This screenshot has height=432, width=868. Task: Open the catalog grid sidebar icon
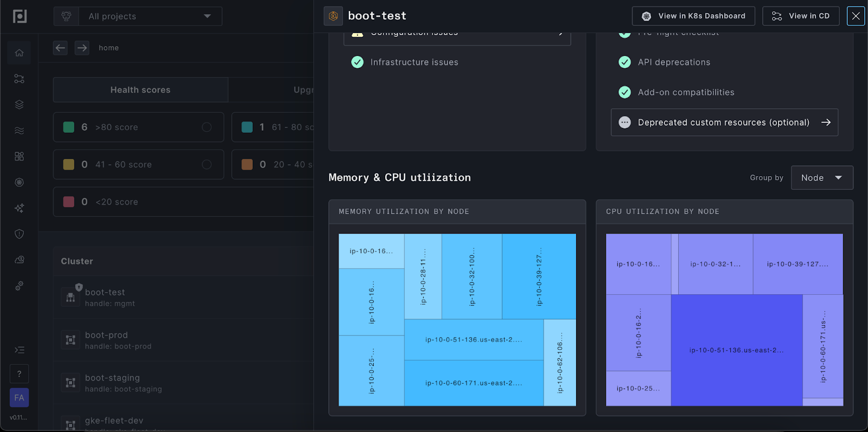(x=19, y=157)
